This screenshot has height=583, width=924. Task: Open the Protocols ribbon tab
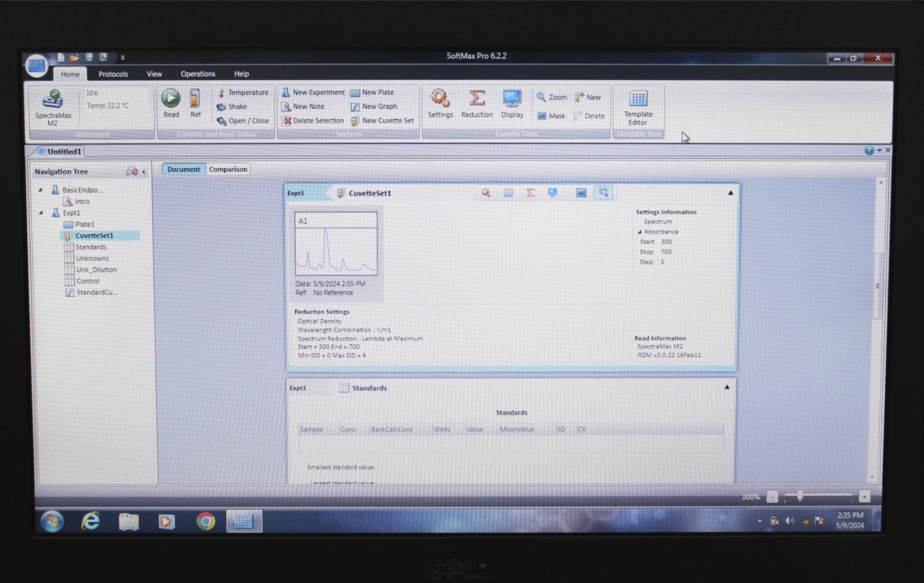coord(113,74)
